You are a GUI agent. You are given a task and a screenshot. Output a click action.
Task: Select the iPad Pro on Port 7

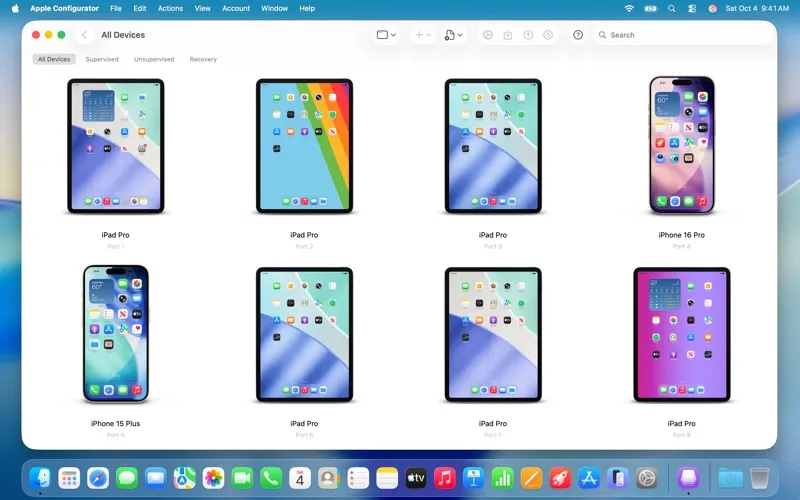tap(493, 335)
